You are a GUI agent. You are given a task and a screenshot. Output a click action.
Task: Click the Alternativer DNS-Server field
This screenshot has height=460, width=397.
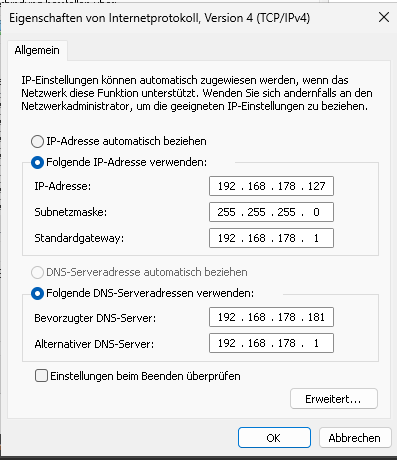tap(271, 343)
